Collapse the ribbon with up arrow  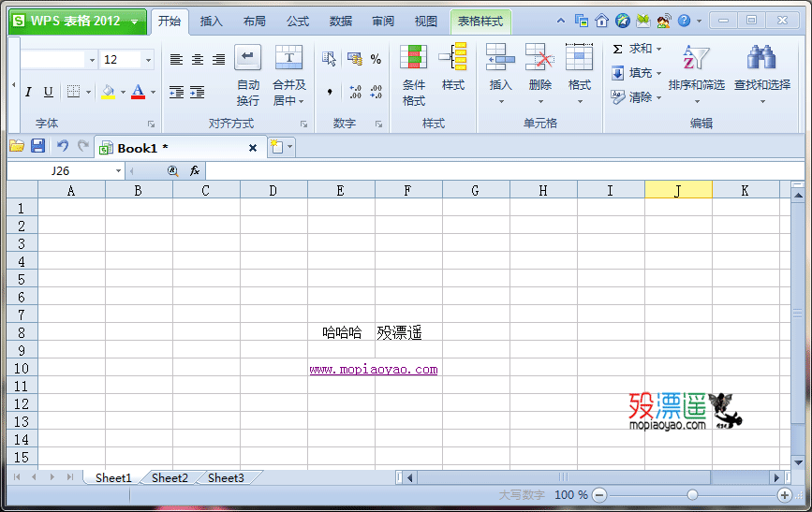561,21
